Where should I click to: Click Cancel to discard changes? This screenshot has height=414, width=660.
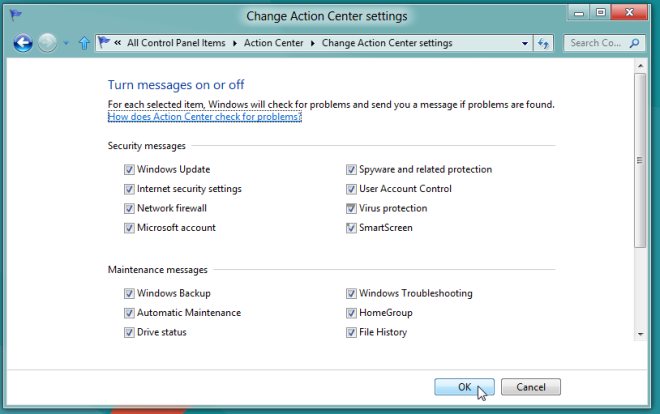pos(531,387)
